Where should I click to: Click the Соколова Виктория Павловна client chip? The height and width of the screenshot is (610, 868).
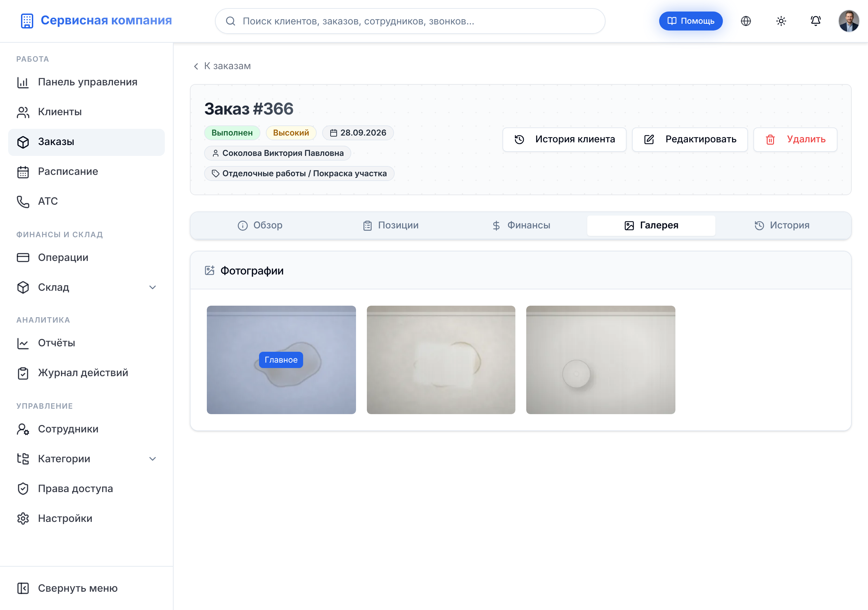[277, 154]
